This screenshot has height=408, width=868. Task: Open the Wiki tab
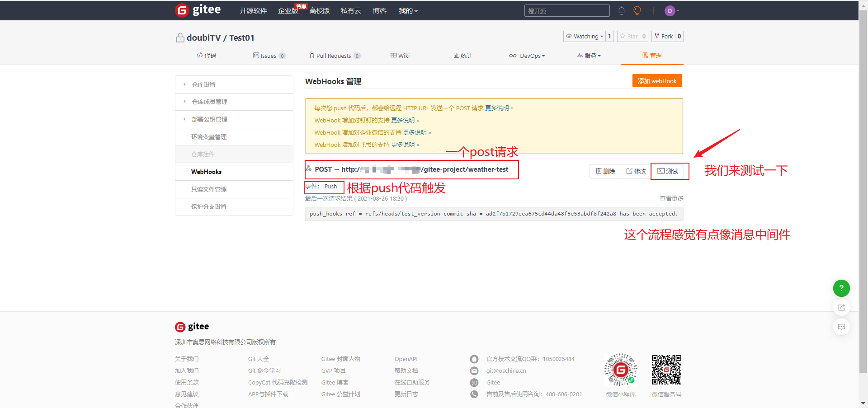[400, 56]
